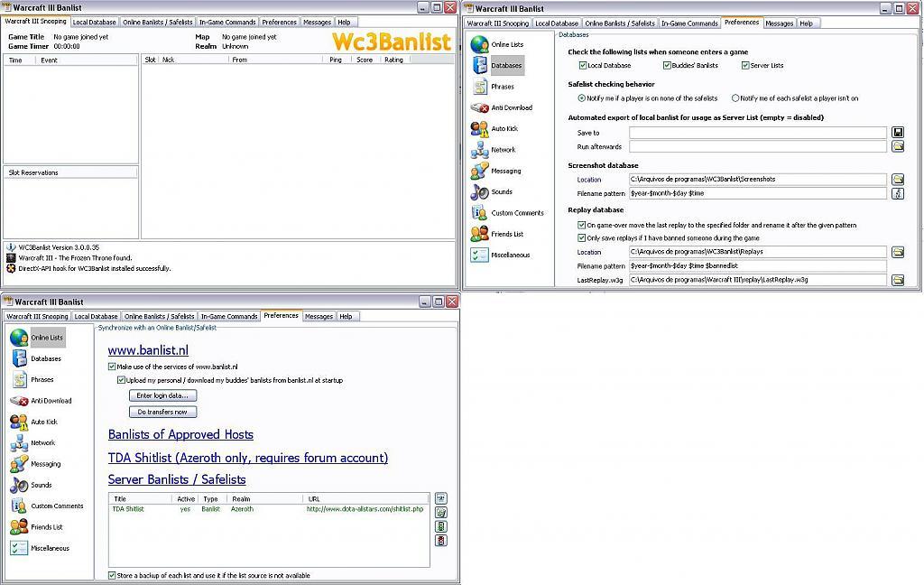The height and width of the screenshot is (585, 924).
Task: Open Help tab in bottom window
Action: [346, 317]
